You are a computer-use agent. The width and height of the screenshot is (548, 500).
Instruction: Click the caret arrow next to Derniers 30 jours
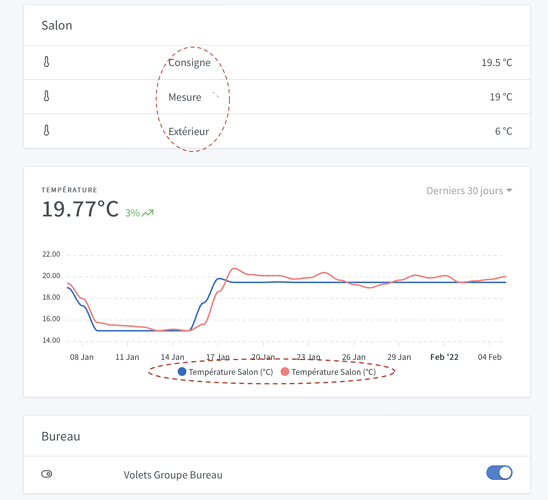(x=509, y=190)
